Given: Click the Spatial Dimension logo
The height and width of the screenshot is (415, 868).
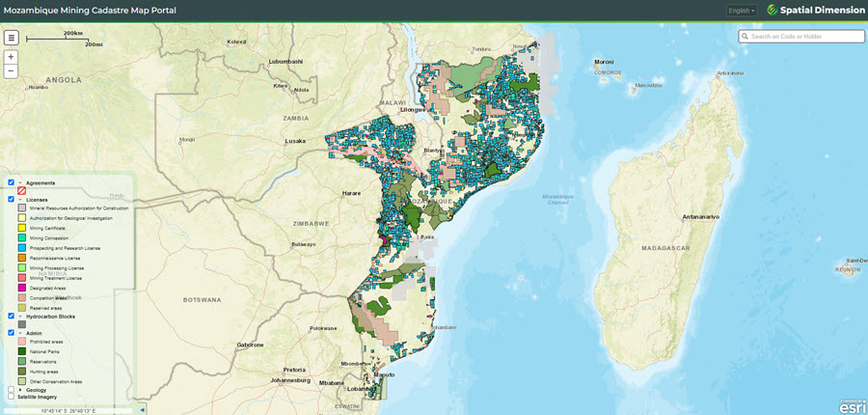Looking at the screenshot, I should pos(815,10).
